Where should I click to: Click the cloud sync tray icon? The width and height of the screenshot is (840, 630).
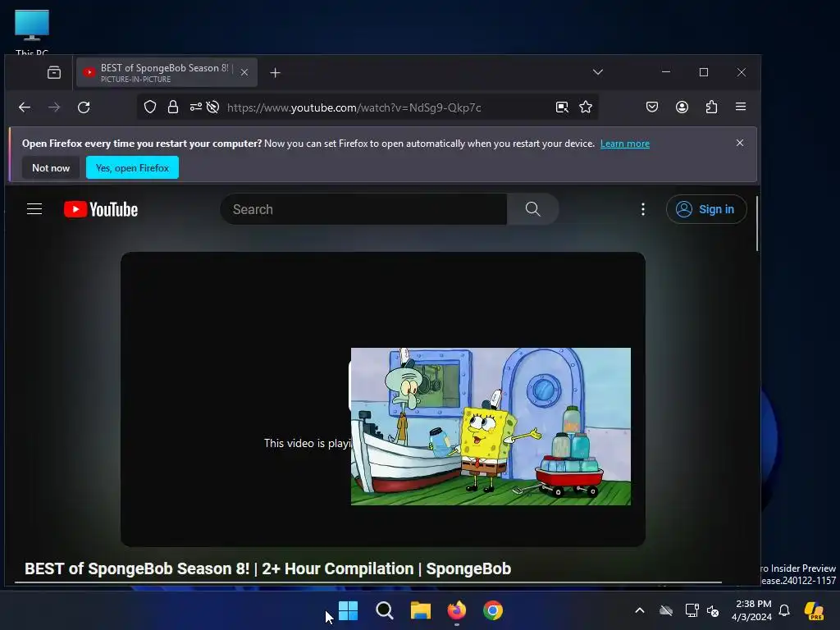(x=666, y=610)
